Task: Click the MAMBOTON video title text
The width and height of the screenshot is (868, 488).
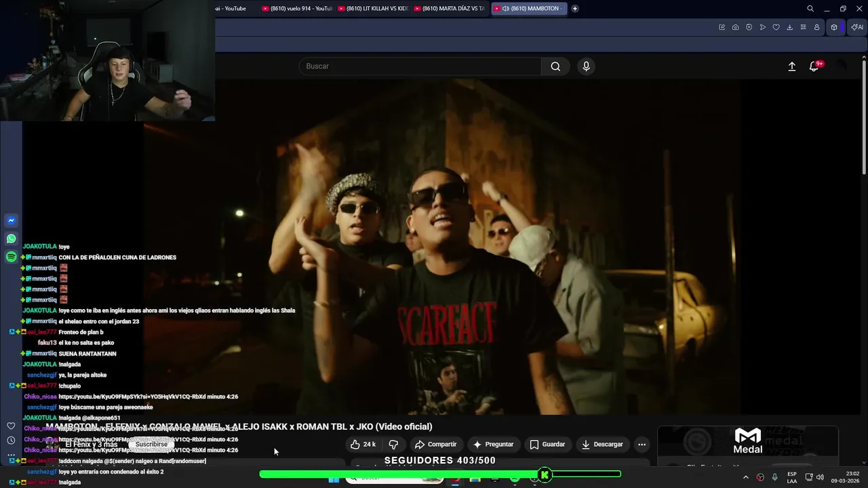Action: tap(239, 426)
